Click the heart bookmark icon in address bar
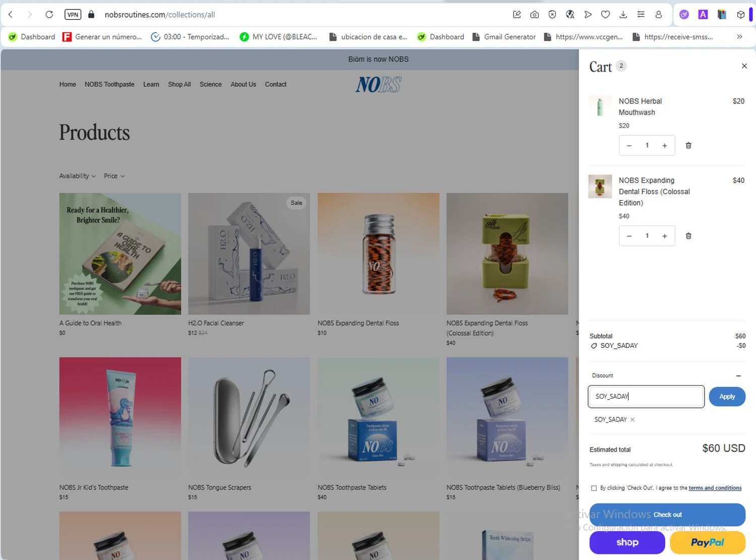Screen dimensions: 756x560 (605, 15)
